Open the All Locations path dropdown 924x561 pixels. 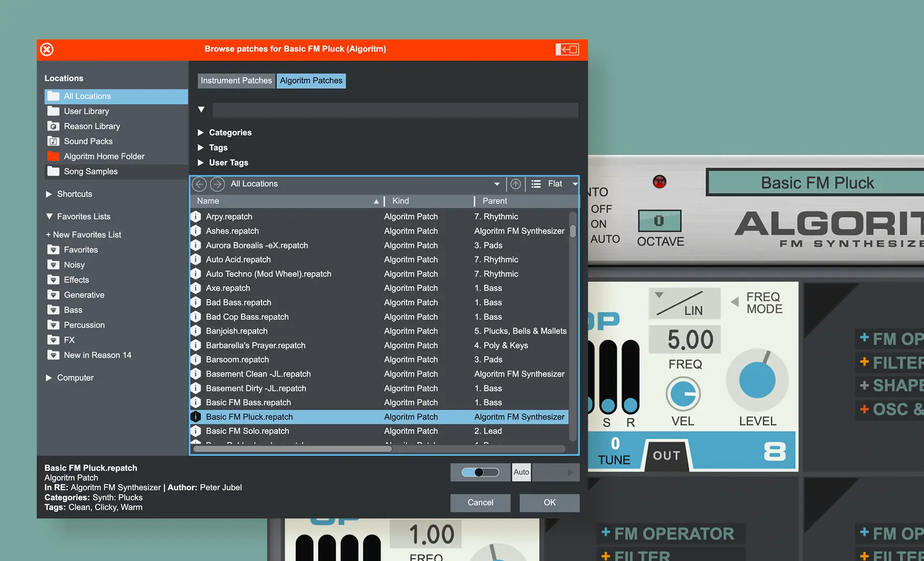(497, 184)
